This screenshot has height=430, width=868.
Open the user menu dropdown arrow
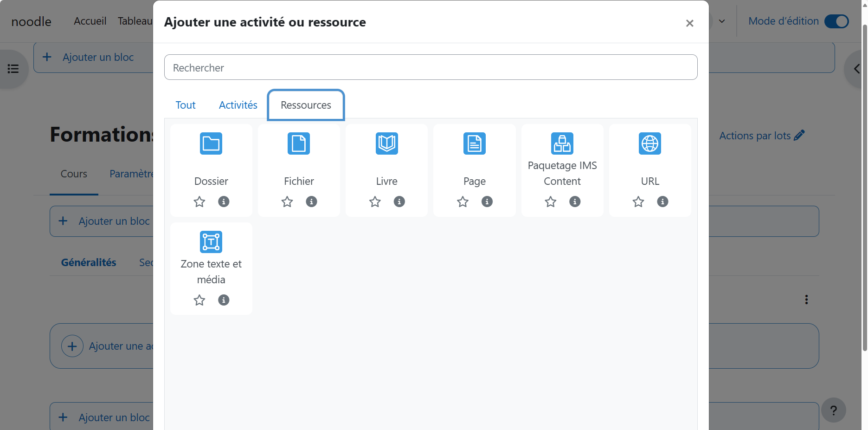(x=722, y=21)
